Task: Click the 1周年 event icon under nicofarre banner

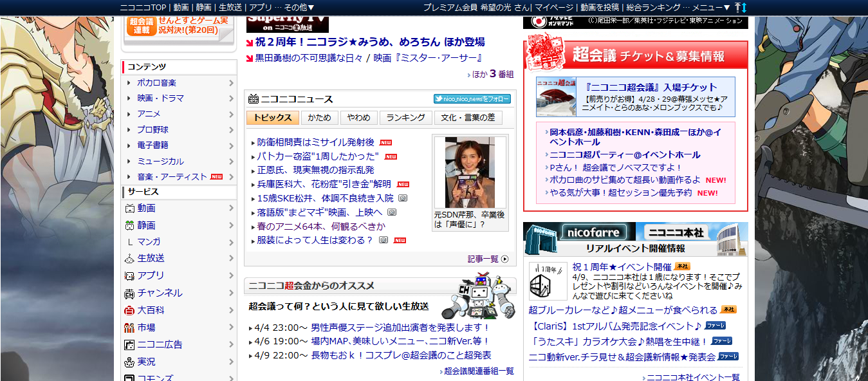Action: [x=548, y=281]
